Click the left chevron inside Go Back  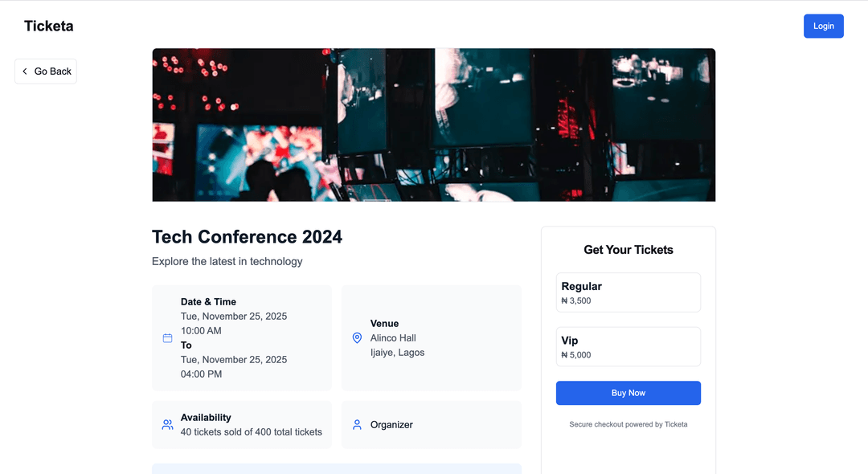(x=25, y=71)
